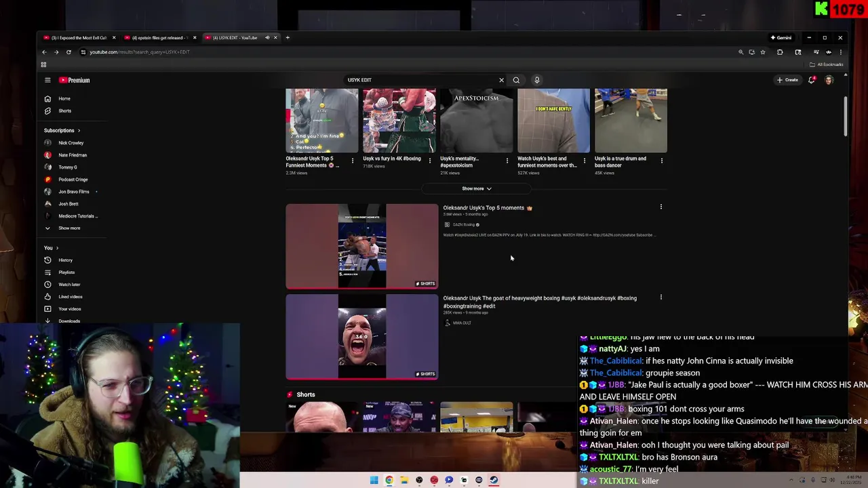Click the youtube.com address bar
The image size is (868, 488).
point(407,52)
